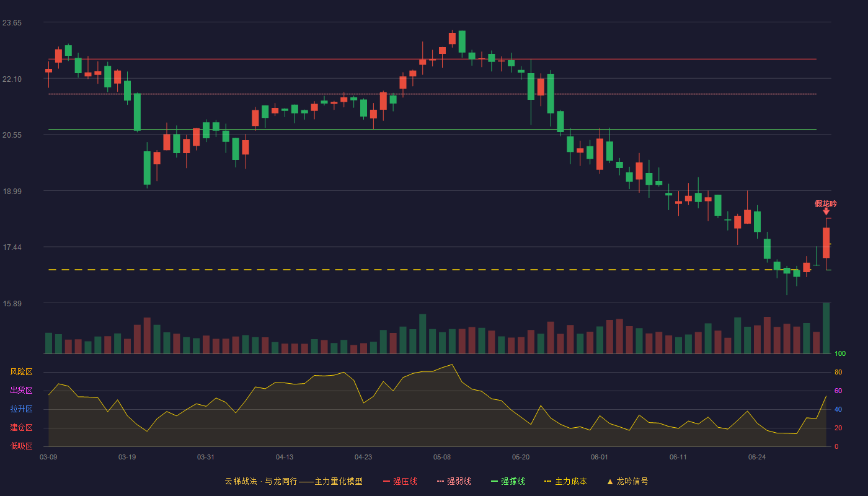Viewport: 868px width, 496px height.
Task: Click the 云梯战法 主力量化模型 legend title
Action: [x=293, y=481]
